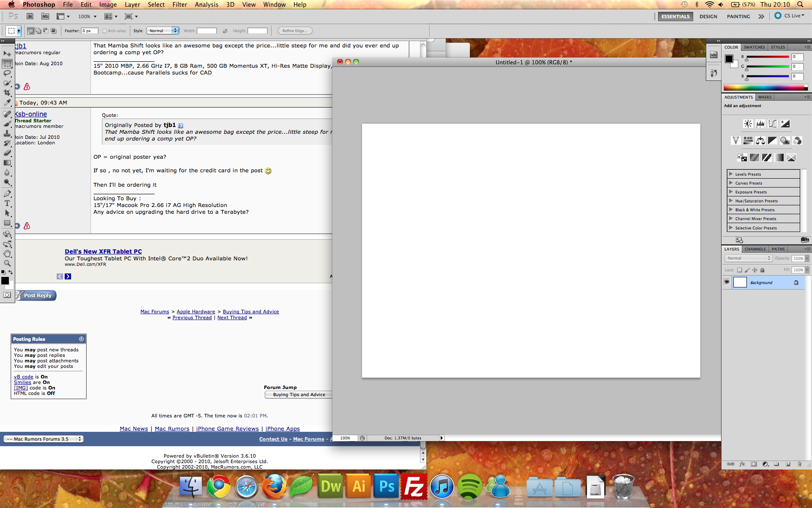The width and height of the screenshot is (812, 508).
Task: Select the Zoom tool in toolbox
Action: 7,263
